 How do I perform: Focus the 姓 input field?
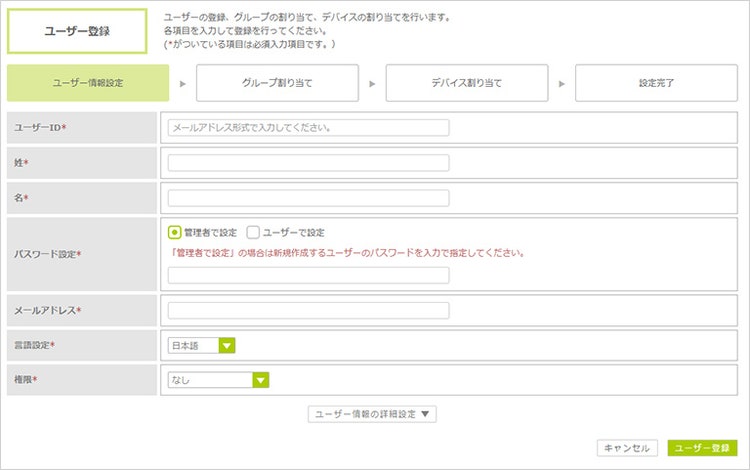pos(308,163)
